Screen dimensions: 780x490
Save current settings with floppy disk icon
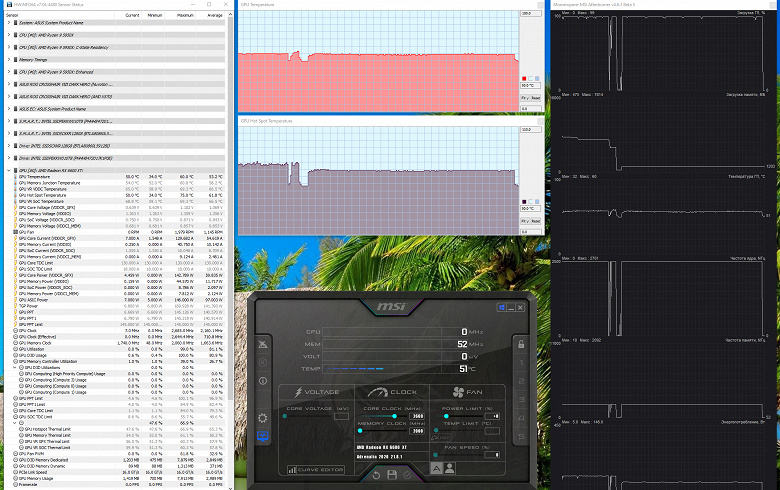[392, 475]
